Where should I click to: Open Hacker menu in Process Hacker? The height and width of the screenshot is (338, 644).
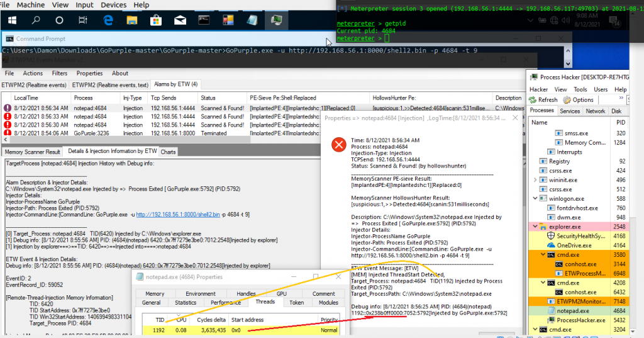[538, 89]
